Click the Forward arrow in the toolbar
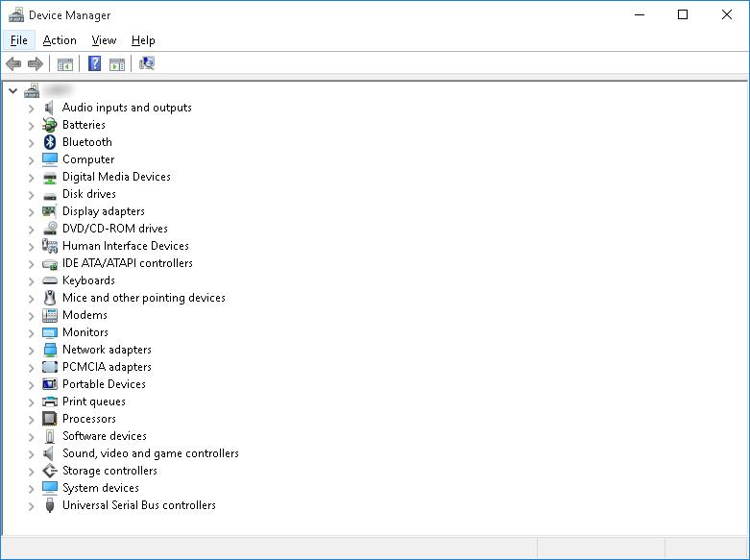The image size is (750, 560). tap(36, 64)
